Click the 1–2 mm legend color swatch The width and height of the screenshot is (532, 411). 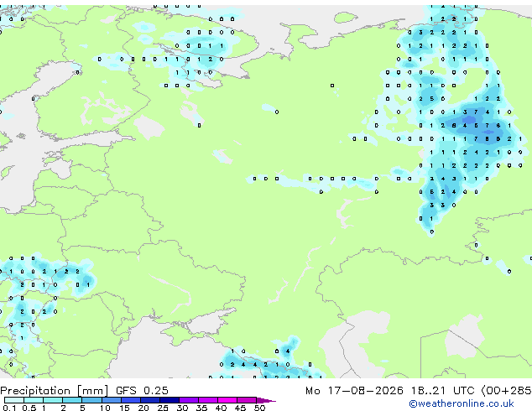click(x=53, y=400)
